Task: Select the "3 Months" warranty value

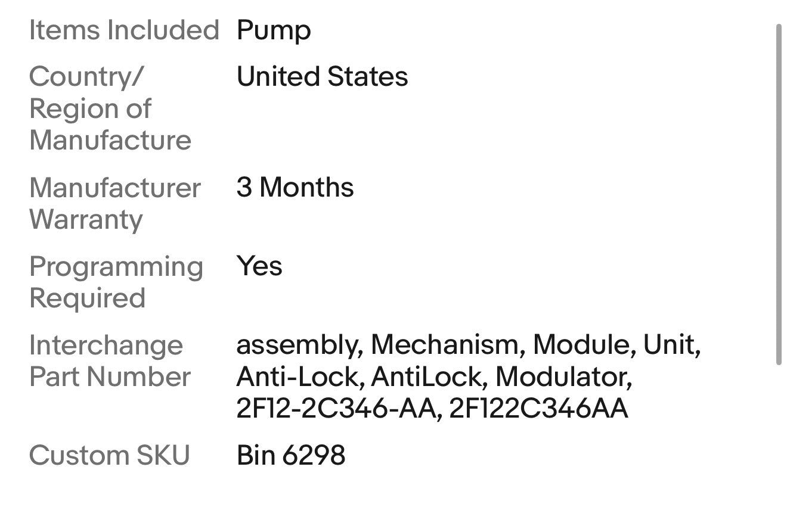Action: point(295,188)
